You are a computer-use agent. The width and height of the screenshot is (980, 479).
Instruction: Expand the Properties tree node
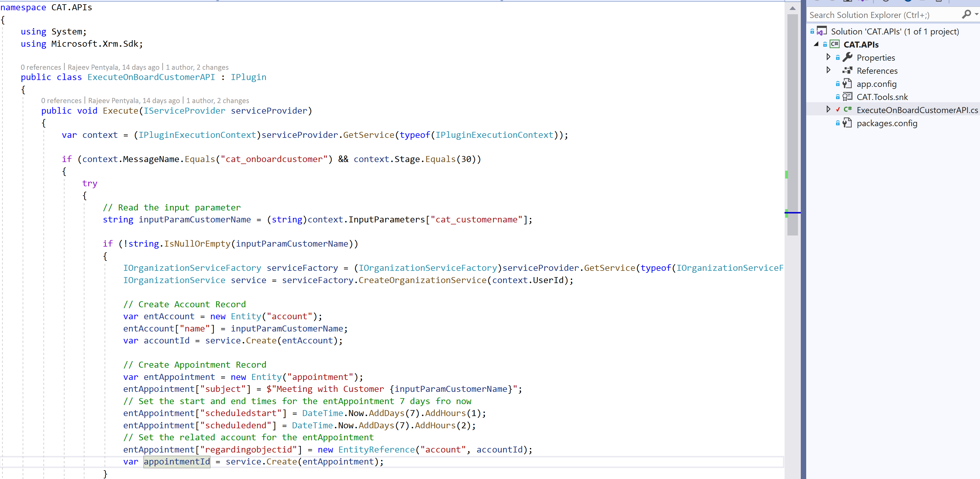[829, 57]
